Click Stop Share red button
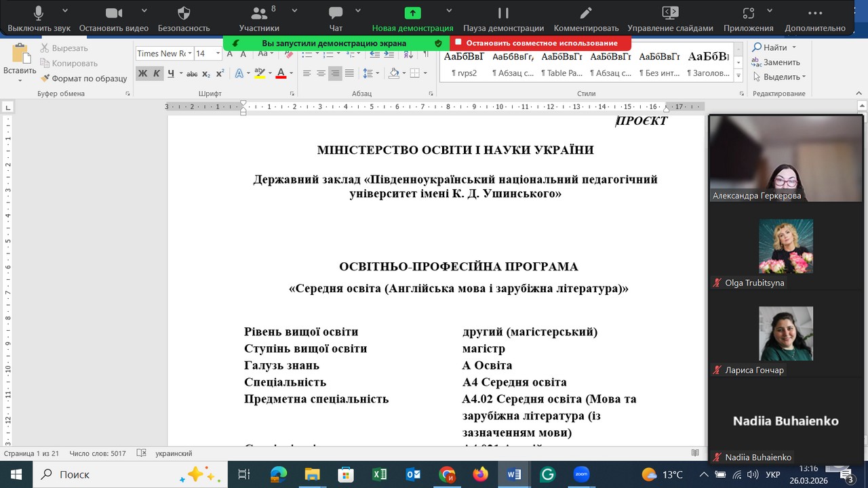This screenshot has height=488, width=868. (540, 43)
